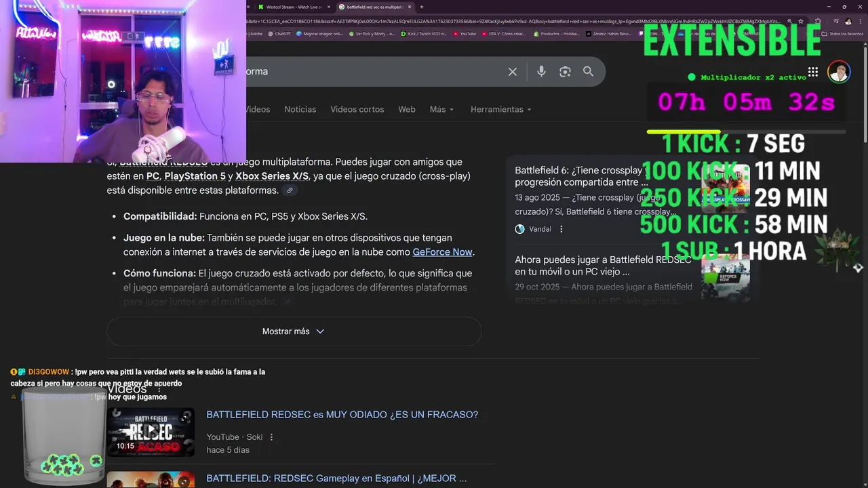Open the new tab plus button
868x488 pixels.
(x=422, y=7)
